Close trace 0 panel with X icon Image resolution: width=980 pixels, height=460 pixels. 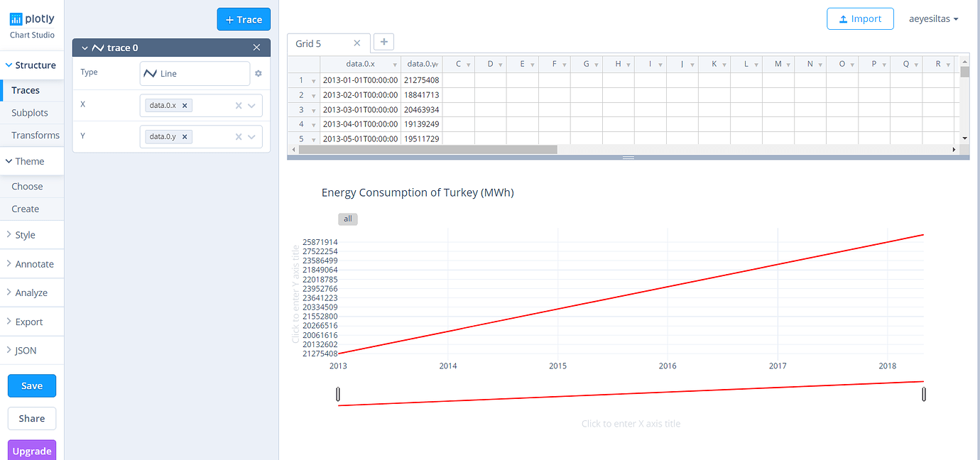[257, 48]
